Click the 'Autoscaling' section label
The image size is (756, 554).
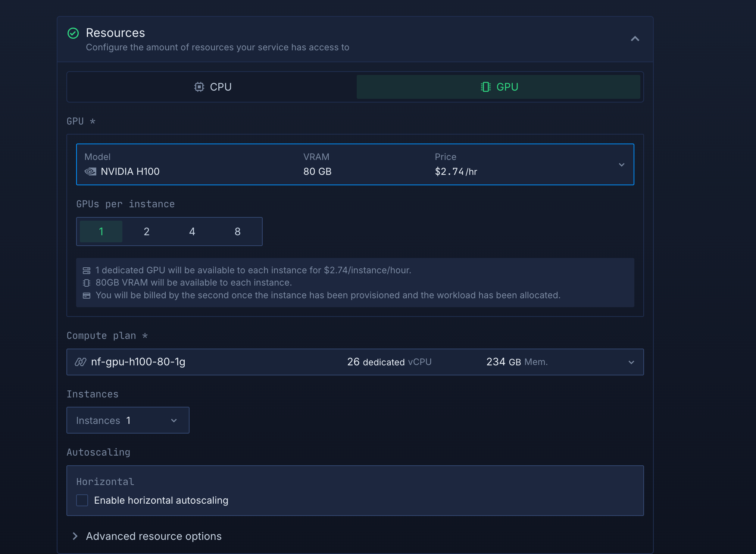pyautogui.click(x=99, y=452)
